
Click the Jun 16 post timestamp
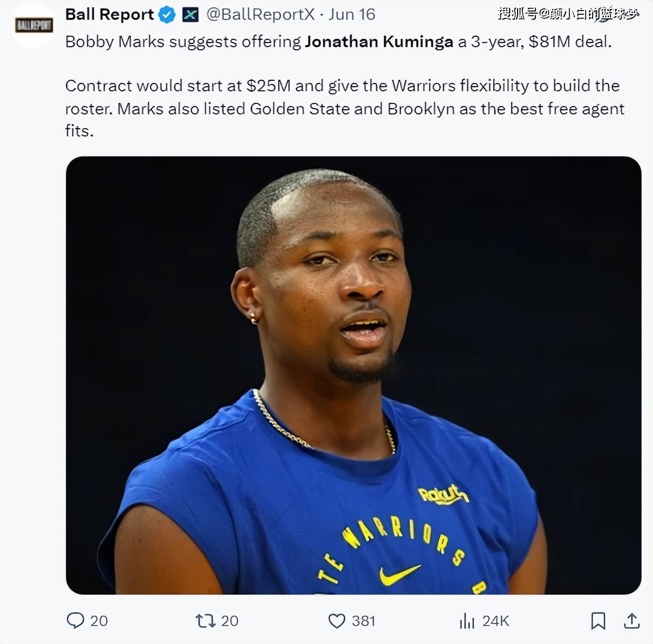click(352, 15)
